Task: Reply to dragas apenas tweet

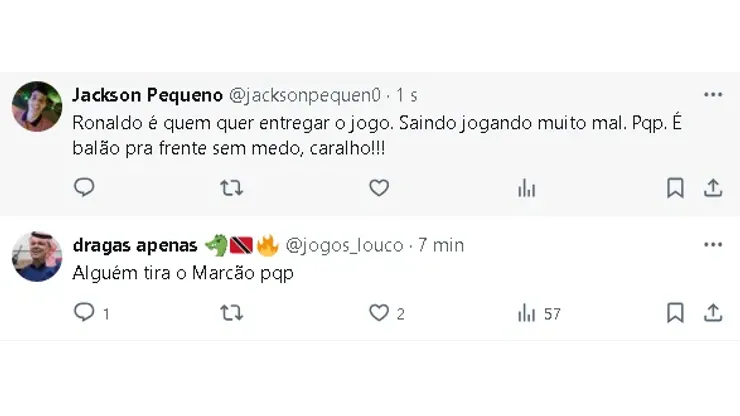Action: point(85,313)
